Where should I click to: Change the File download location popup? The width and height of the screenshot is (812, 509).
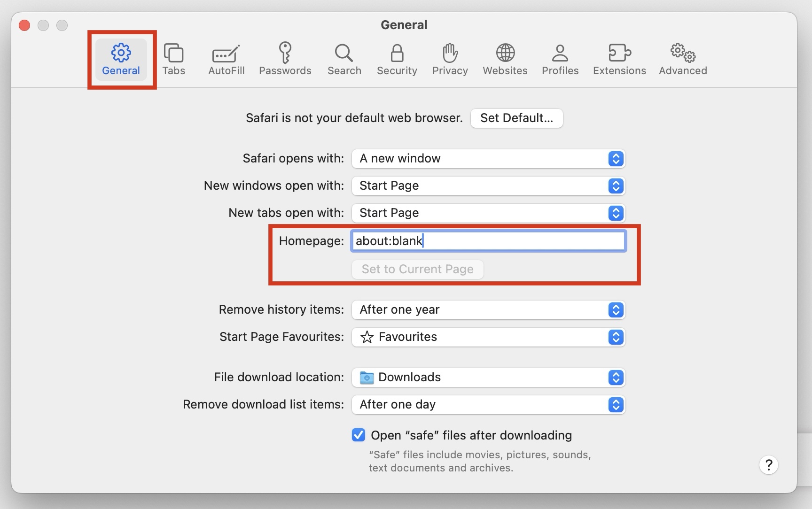tap(488, 378)
